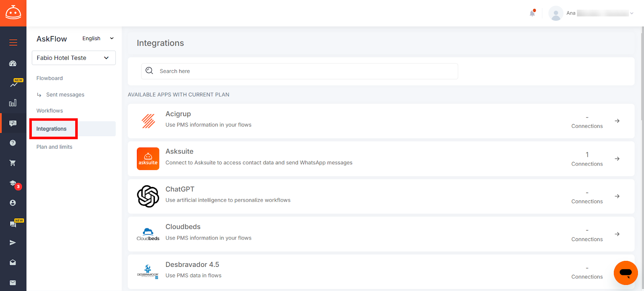Open Cloudbeds details with its arrow
Screen dimensions: 644x291
(x=617, y=234)
